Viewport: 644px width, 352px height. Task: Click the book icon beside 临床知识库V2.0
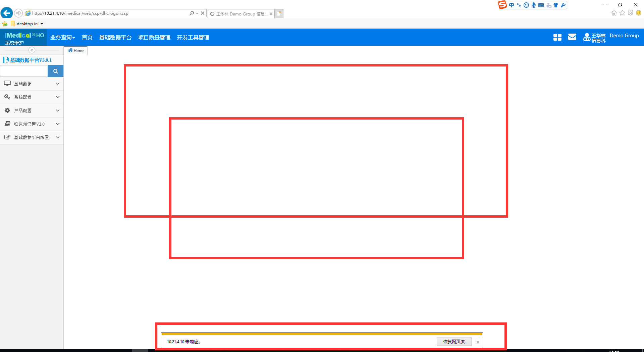pos(7,124)
